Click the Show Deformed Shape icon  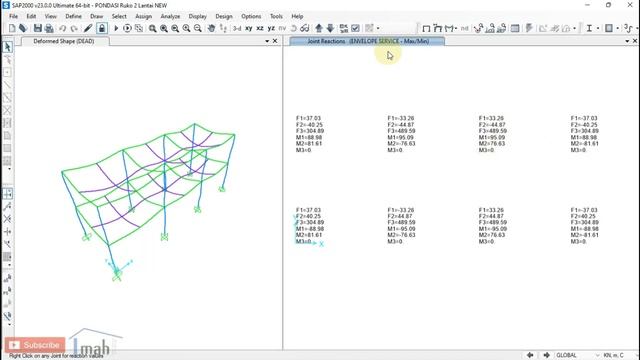[x=438, y=28]
